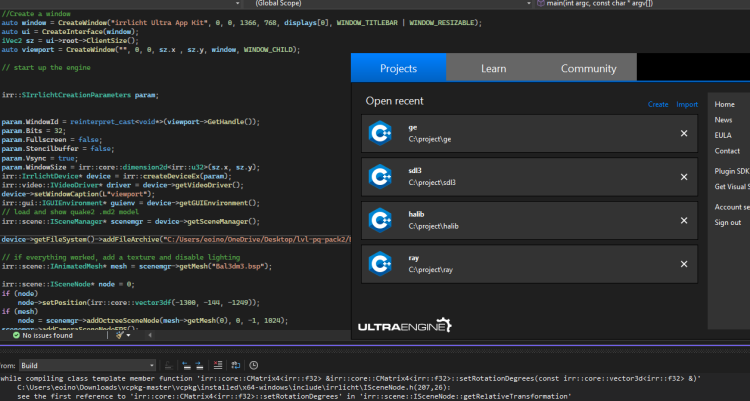Remove 'ge' from the recent projects list

click(684, 134)
